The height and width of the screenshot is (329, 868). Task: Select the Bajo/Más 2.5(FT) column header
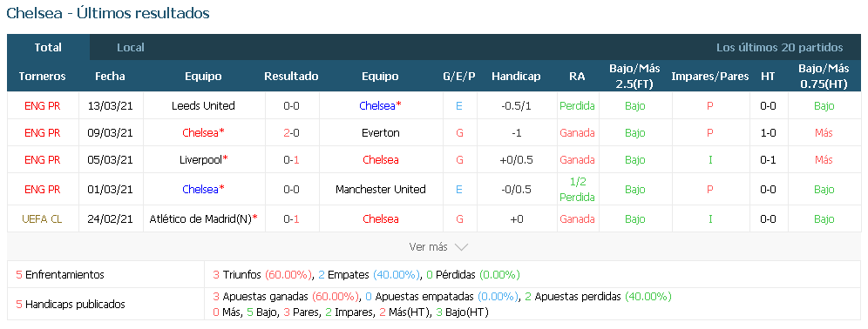coord(635,77)
